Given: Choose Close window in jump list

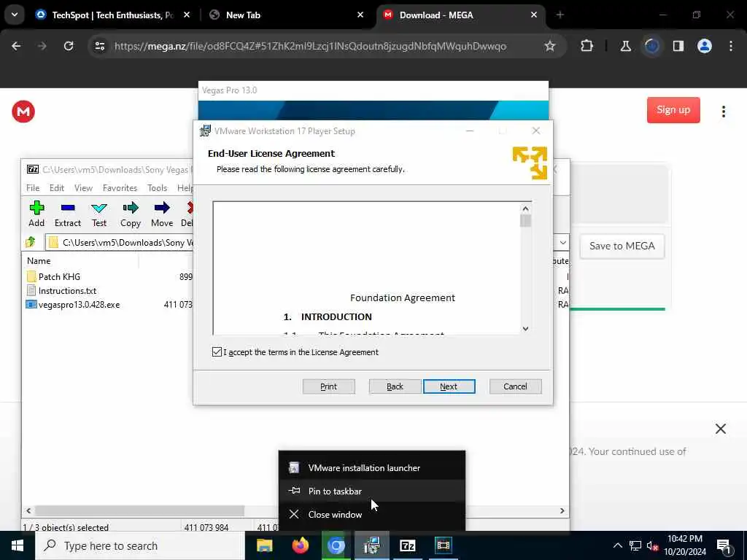Looking at the screenshot, I should 372,514.
